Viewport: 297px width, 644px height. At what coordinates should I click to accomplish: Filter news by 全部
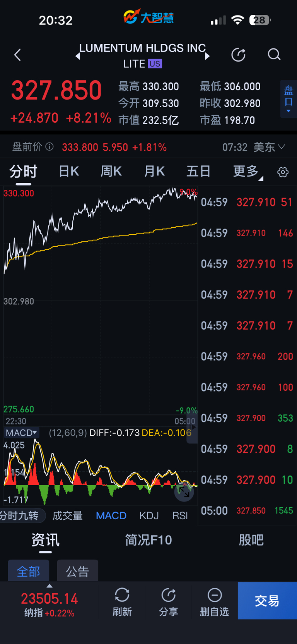(x=29, y=570)
